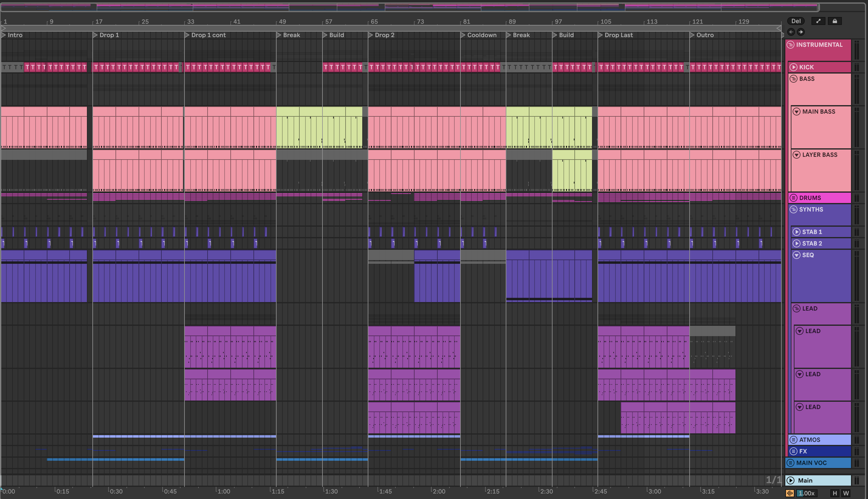Toggle the automation mode icon
This screenshot has height=499, width=868.
tap(818, 21)
